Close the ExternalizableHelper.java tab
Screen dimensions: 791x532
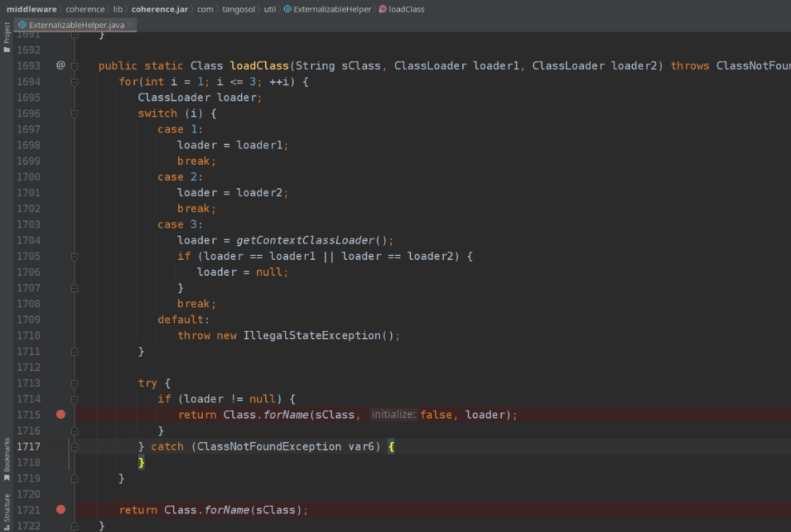tap(130, 25)
